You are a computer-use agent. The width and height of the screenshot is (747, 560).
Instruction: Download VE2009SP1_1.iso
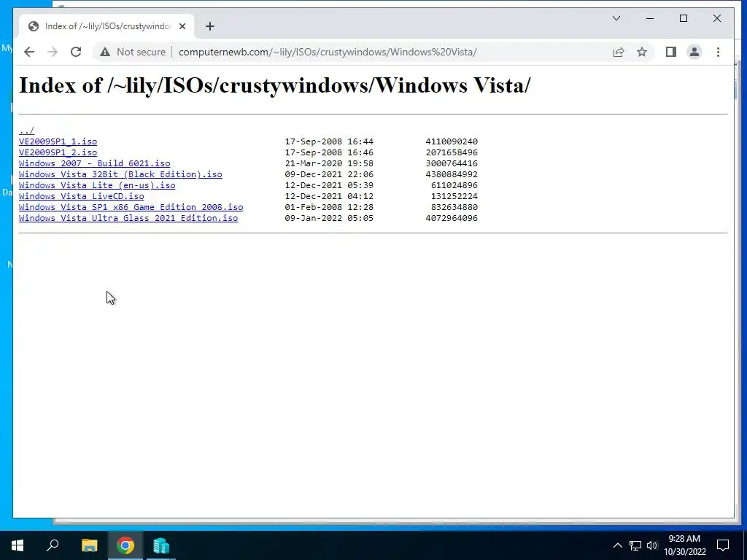click(x=58, y=141)
